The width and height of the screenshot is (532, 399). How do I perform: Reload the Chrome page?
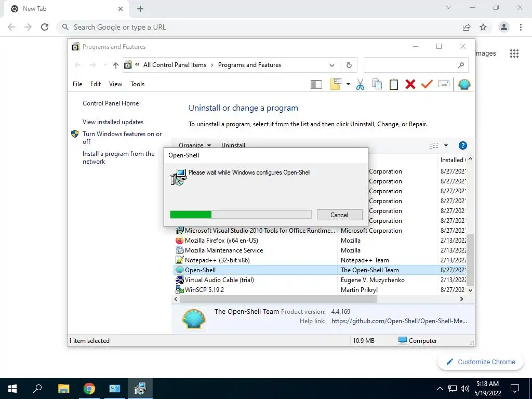(45, 27)
